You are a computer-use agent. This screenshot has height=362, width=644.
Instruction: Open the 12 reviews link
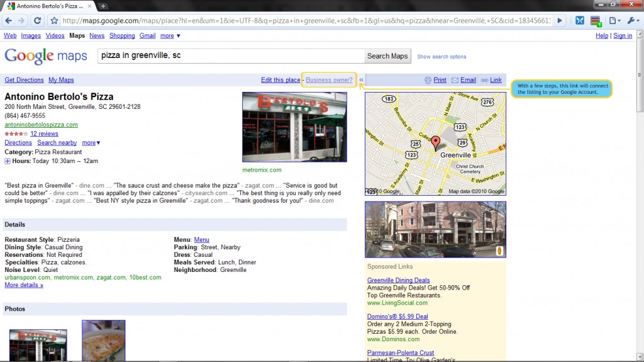[45, 133]
